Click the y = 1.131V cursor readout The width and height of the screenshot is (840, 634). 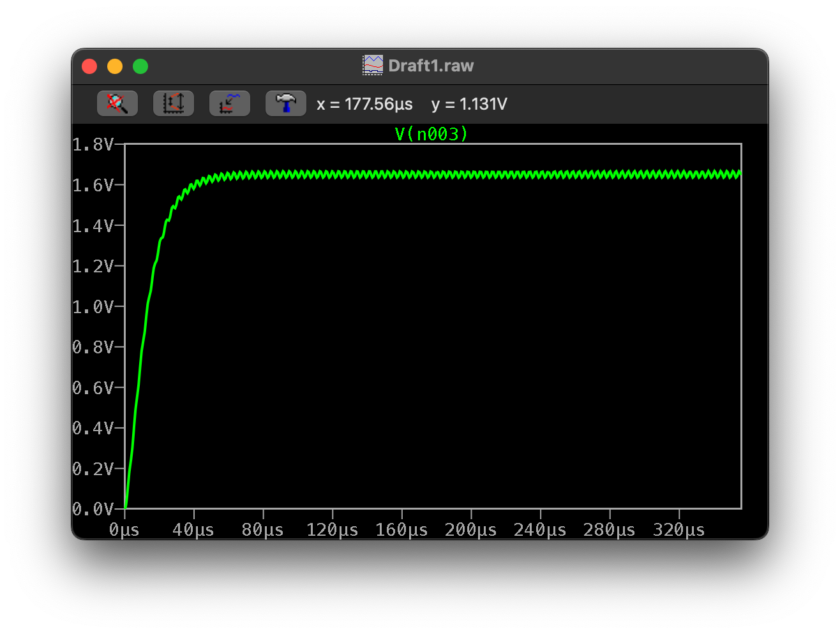[469, 104]
